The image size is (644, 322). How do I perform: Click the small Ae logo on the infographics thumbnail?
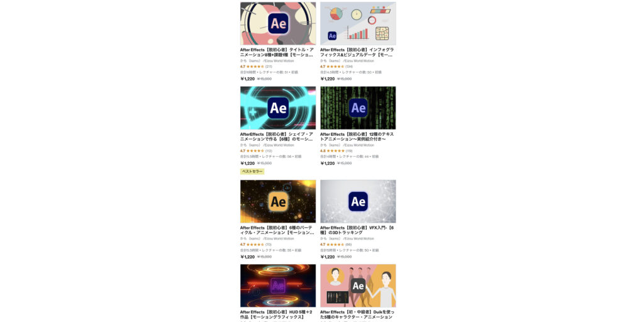(x=332, y=36)
